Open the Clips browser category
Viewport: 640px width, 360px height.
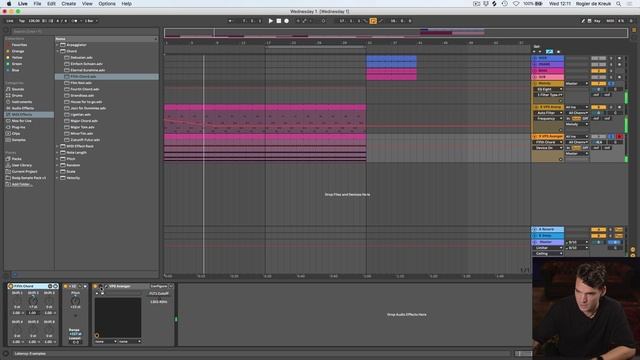pos(16,133)
